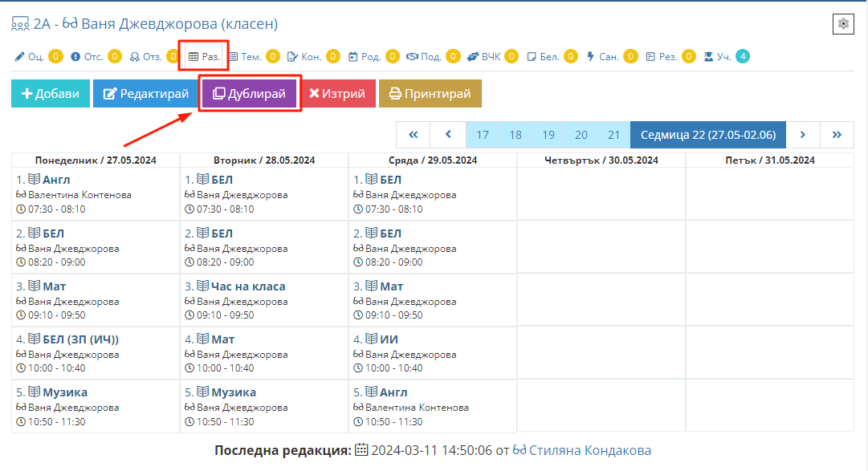The height and width of the screenshot is (471, 868).
Task: Select week 20 in pagination
Action: [581, 135]
